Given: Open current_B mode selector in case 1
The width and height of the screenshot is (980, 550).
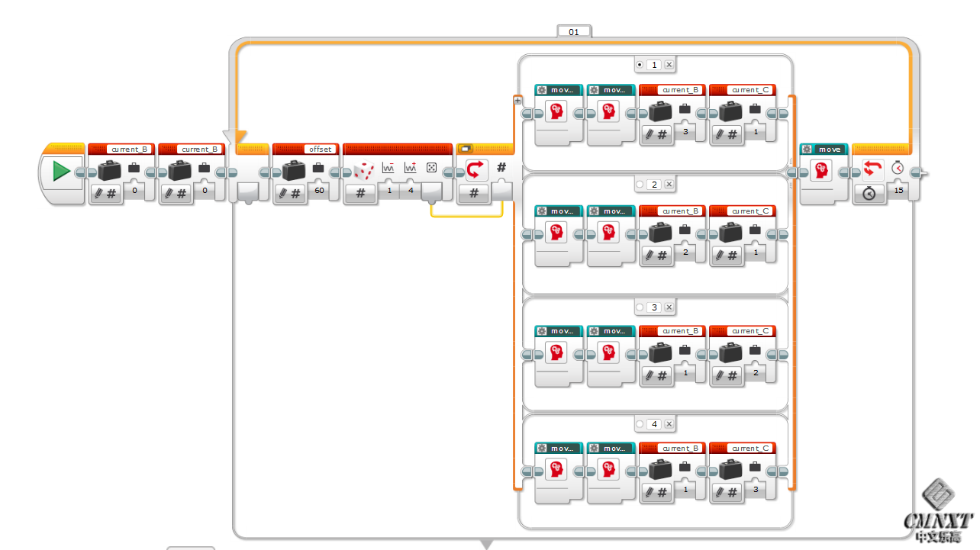Looking at the screenshot, I should tap(656, 135).
